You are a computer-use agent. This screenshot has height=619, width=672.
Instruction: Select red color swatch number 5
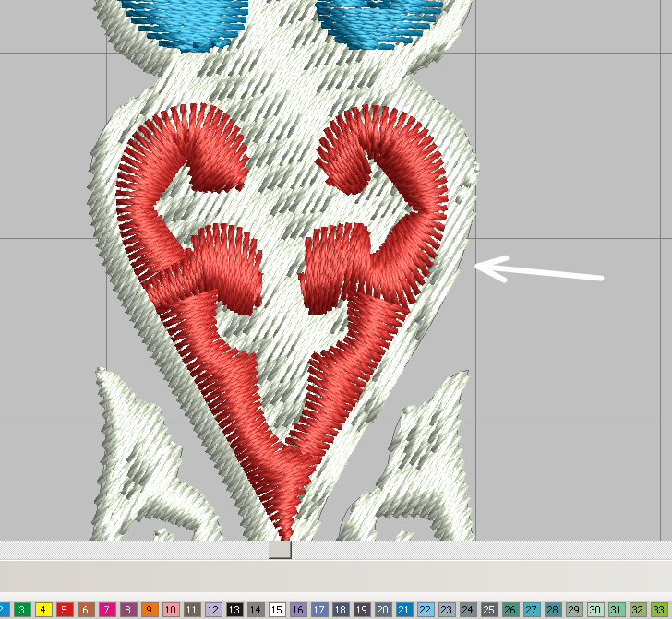tap(65, 610)
